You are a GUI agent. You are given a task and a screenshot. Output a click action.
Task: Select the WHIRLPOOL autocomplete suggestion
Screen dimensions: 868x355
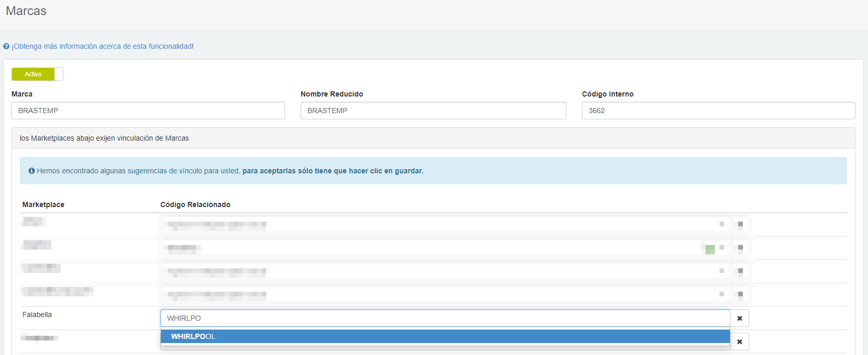coord(445,336)
